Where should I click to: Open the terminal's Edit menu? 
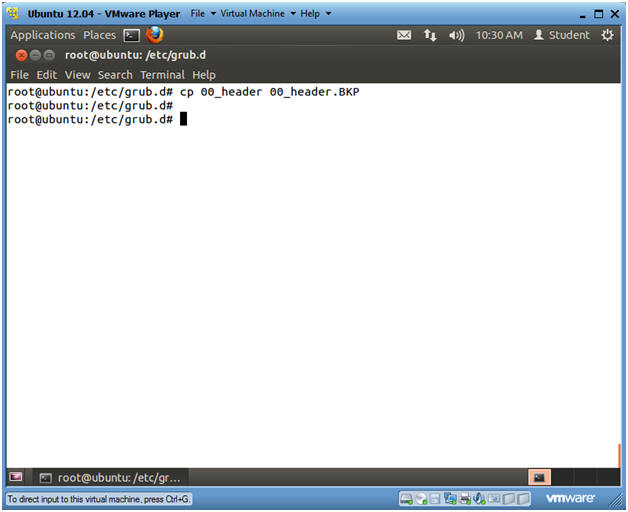(x=47, y=75)
